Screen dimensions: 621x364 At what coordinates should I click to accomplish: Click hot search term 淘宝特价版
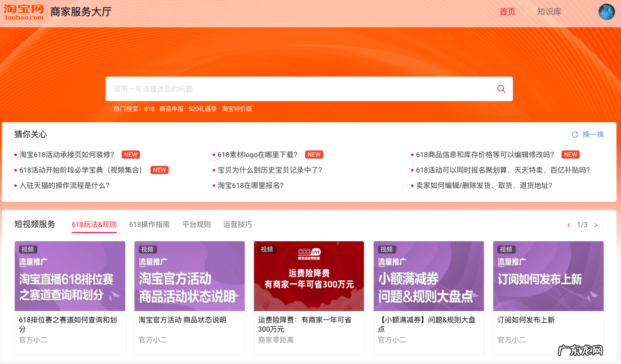click(237, 109)
